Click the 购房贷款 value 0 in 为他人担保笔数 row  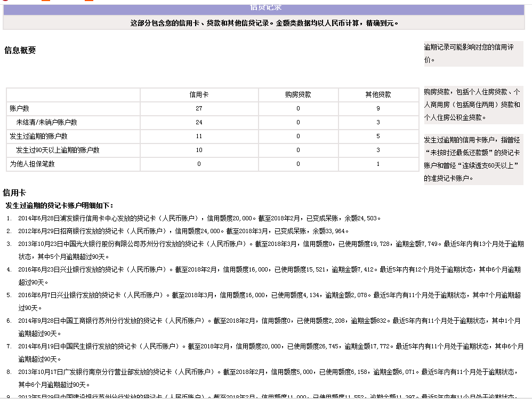[298, 164]
